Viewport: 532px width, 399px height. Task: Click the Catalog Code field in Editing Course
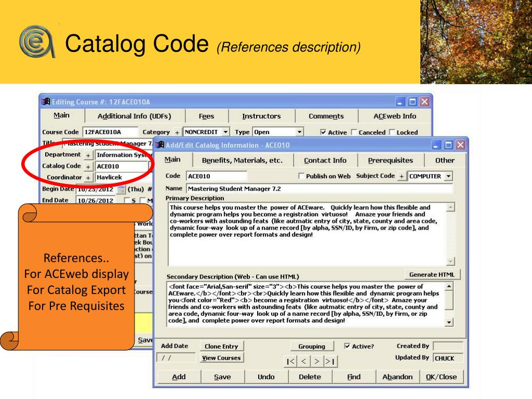click(x=122, y=166)
